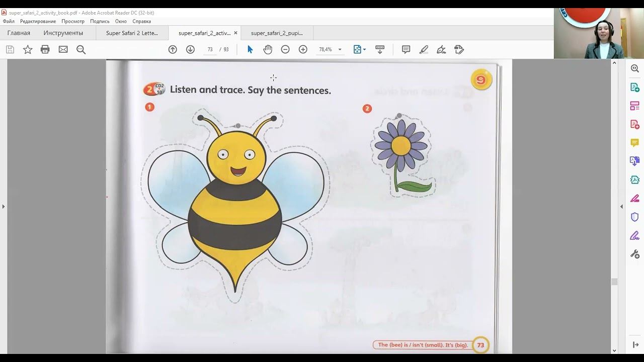Screen dimensions: 644x362
Task: Zoom in with the plus icon
Action: pos(303,49)
